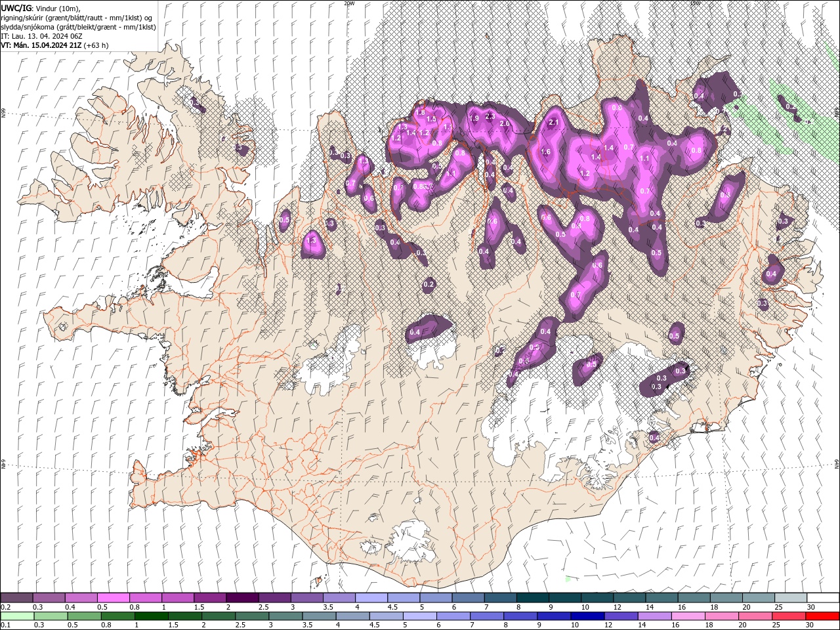Pick the 0.4 orchid swatch in snow legend
The height and width of the screenshot is (630, 840).
tap(81, 598)
